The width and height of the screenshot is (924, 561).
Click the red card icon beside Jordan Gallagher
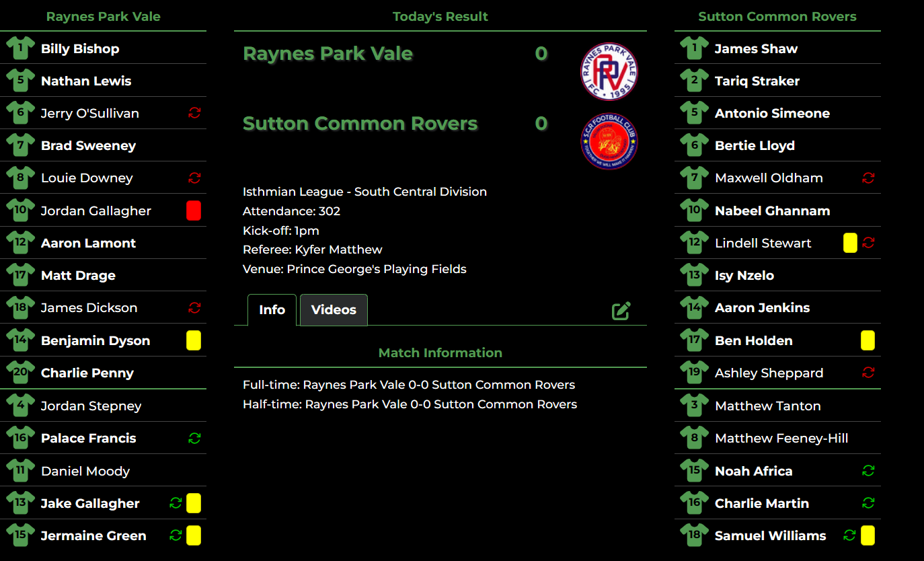(194, 211)
